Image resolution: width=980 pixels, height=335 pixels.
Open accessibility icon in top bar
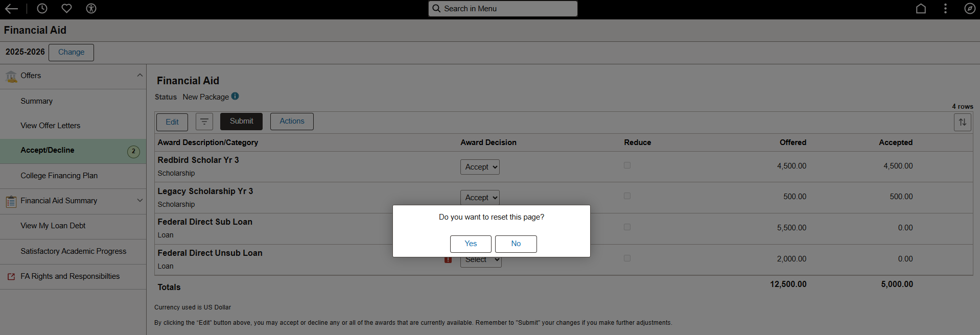pyautogui.click(x=91, y=9)
